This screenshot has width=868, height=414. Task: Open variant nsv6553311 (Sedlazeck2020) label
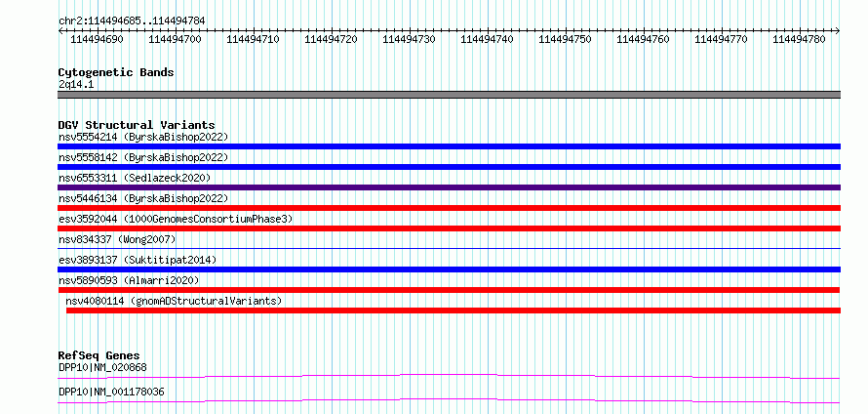click(x=135, y=178)
